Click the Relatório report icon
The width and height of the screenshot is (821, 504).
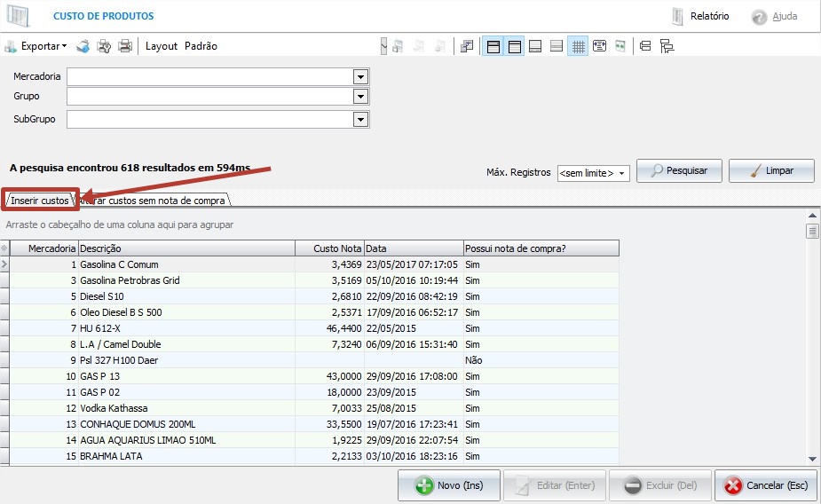[x=677, y=16]
